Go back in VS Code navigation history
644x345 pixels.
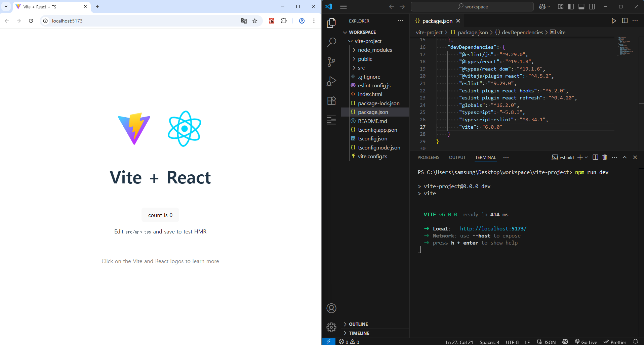[392, 7]
